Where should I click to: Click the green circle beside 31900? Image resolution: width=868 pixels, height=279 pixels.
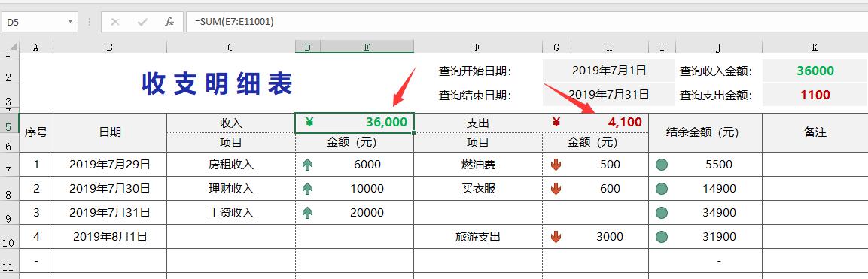[x=661, y=237]
